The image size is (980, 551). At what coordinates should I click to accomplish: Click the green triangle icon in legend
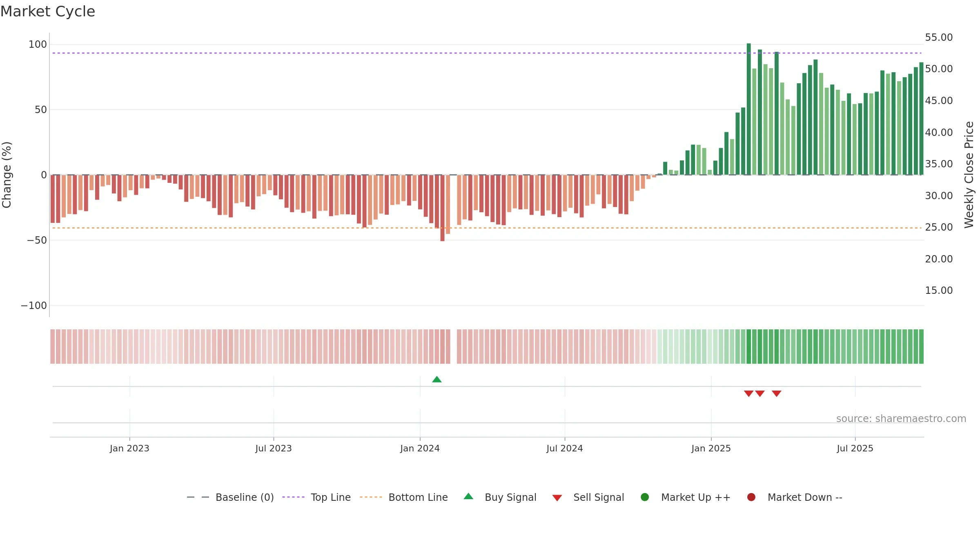[x=468, y=496]
